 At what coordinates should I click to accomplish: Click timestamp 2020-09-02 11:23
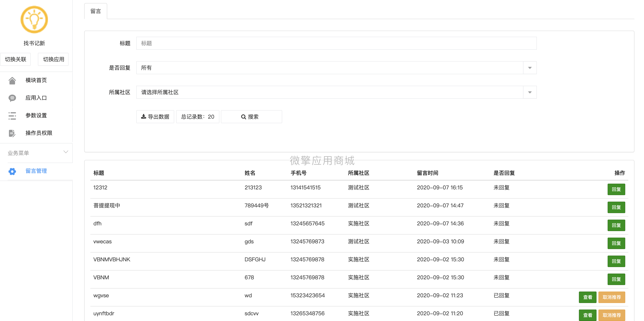pos(440,295)
